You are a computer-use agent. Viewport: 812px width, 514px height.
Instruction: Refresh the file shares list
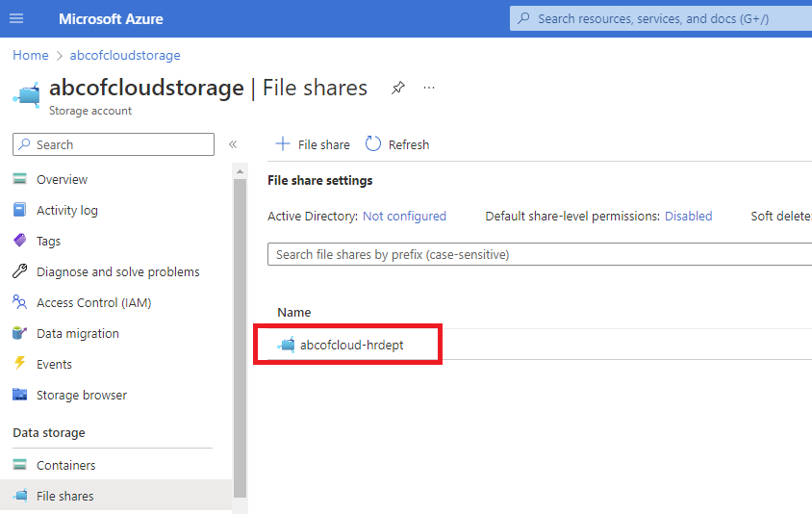click(397, 144)
